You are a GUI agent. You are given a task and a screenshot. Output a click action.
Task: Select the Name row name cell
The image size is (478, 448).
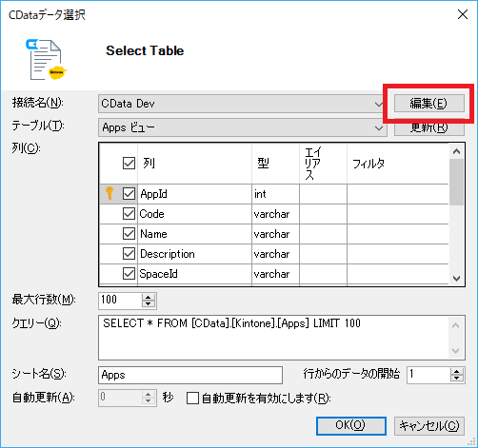click(x=194, y=234)
